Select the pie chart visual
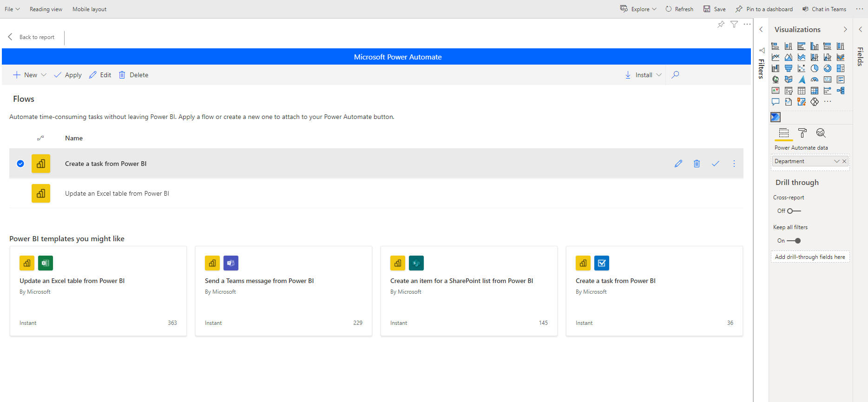The image size is (868, 402). point(815,68)
